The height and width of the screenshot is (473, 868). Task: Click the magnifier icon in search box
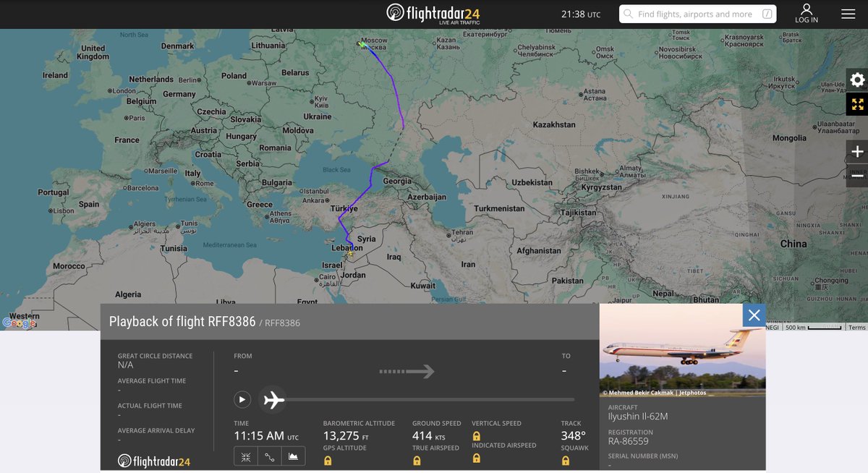(x=629, y=14)
